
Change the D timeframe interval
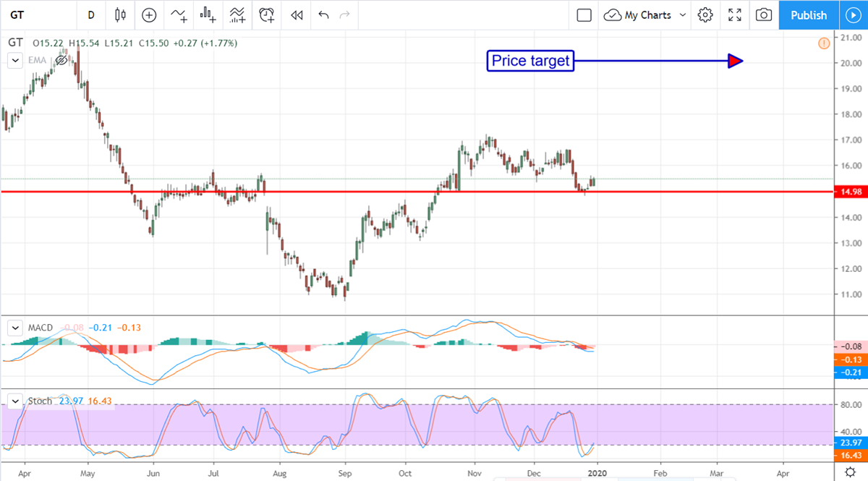(91, 14)
